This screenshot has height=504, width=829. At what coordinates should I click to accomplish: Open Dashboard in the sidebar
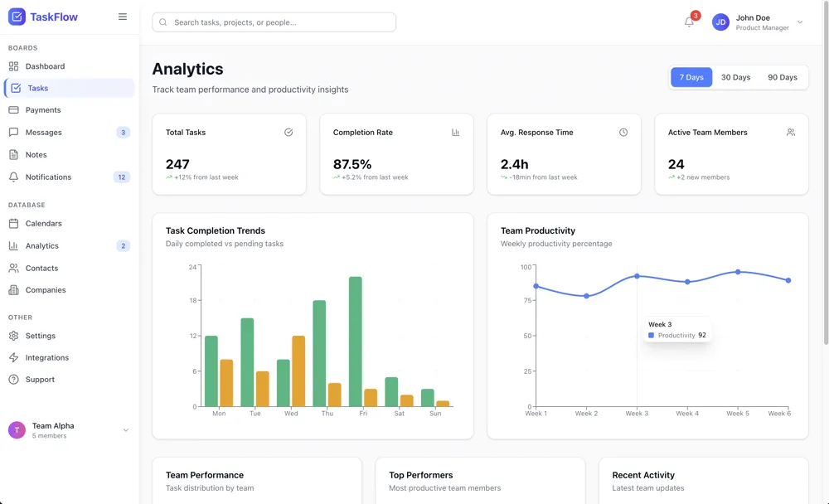click(45, 66)
